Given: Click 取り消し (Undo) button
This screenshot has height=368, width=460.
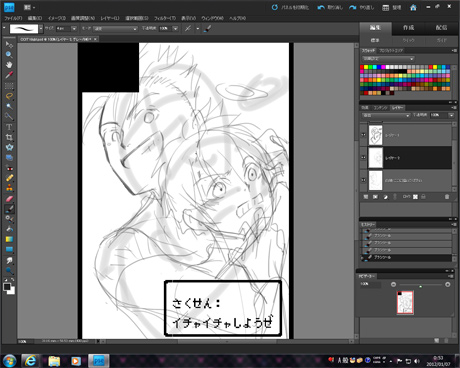Looking at the screenshot, I should [330, 7].
